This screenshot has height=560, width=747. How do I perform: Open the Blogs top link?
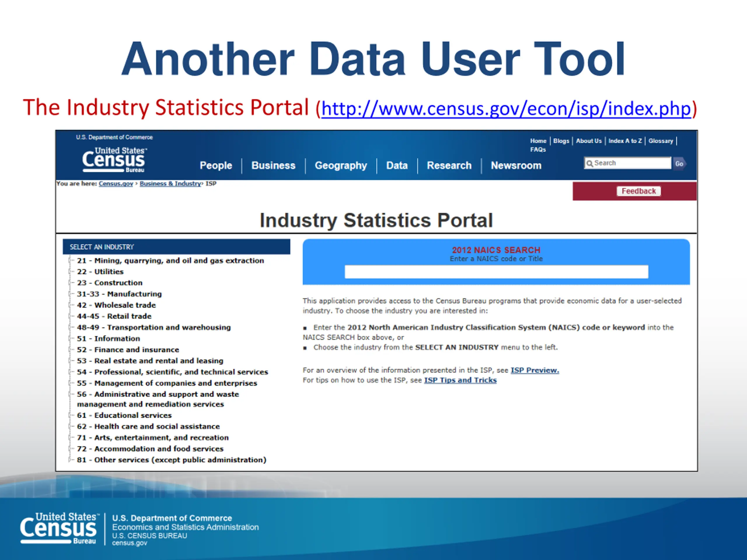[x=561, y=141]
